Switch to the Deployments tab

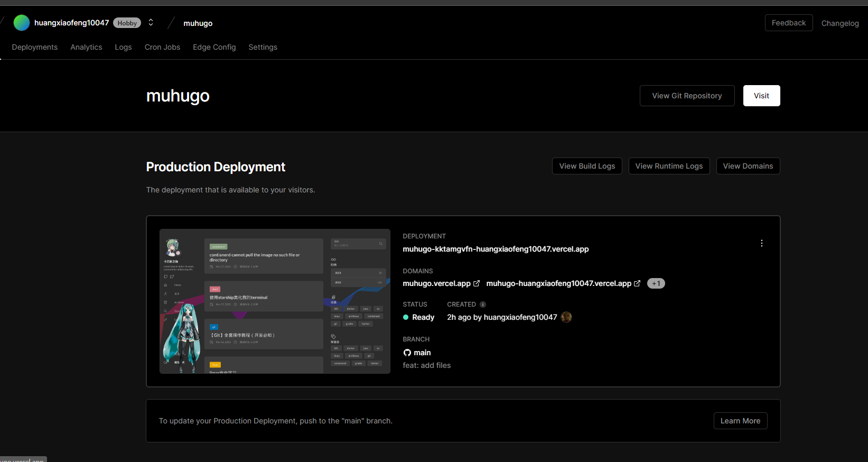(x=35, y=47)
